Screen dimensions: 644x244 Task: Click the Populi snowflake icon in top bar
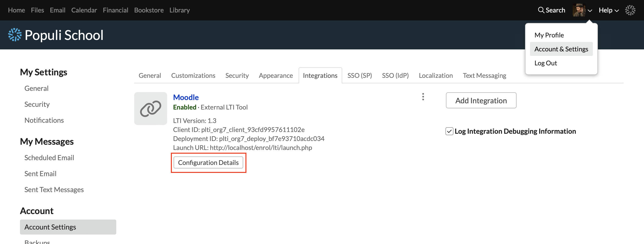[630, 10]
